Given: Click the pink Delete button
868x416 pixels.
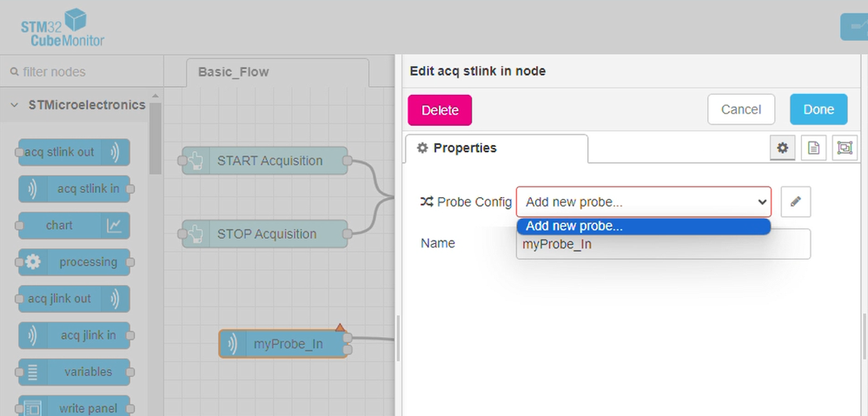Looking at the screenshot, I should point(441,110).
